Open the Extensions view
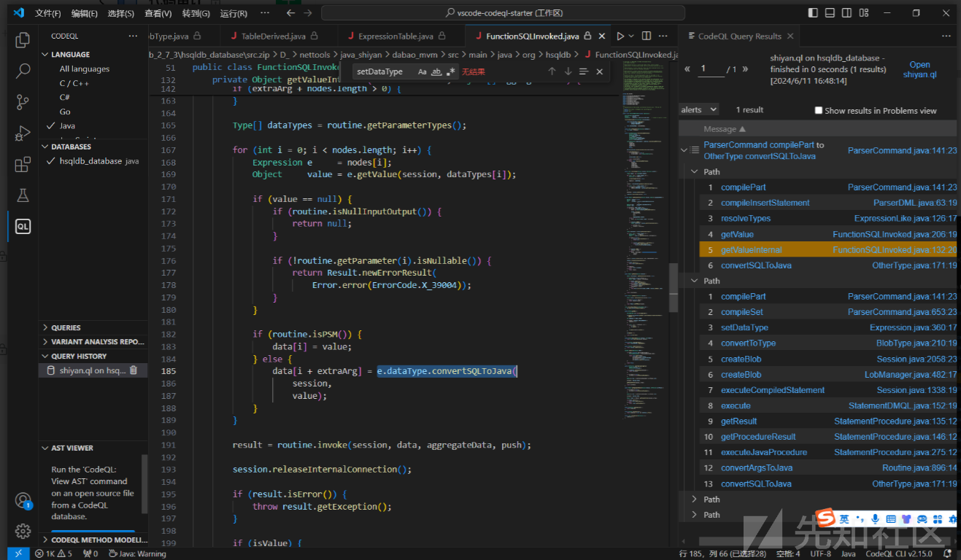Screen dimensions: 961x560 pyautogui.click(x=23, y=165)
